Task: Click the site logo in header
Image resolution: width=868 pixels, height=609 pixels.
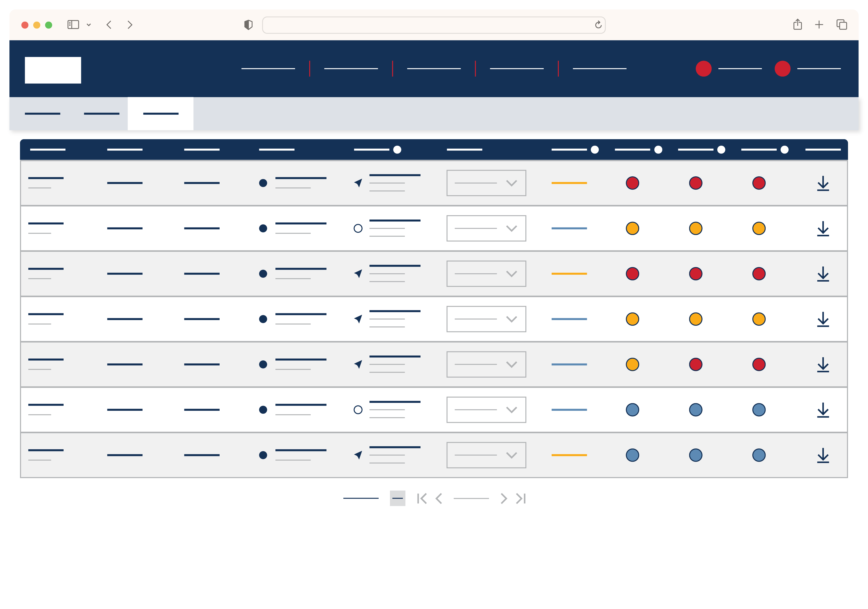Action: pyautogui.click(x=53, y=70)
